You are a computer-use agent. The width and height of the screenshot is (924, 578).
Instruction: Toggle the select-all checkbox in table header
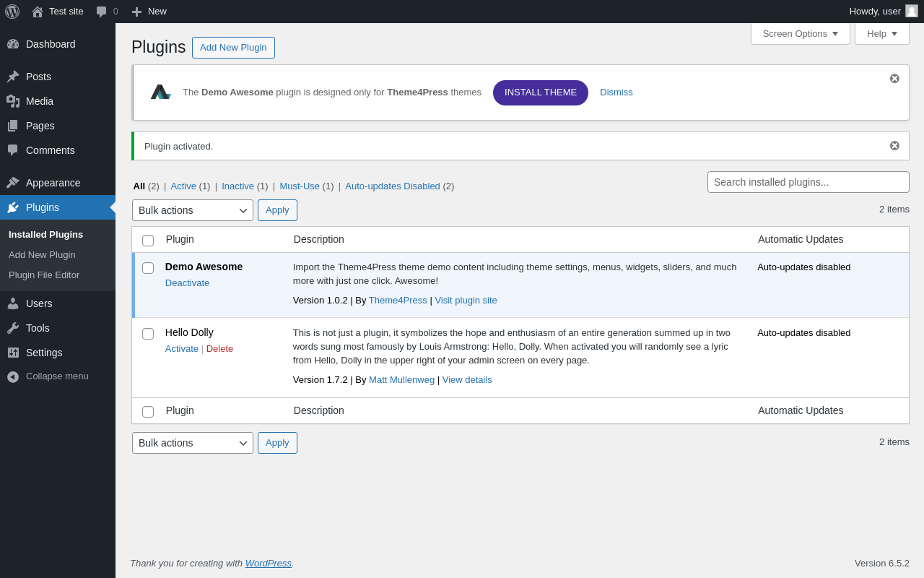coord(148,241)
